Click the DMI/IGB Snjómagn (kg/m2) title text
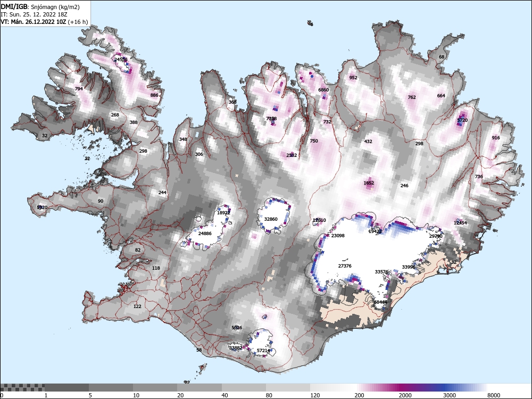The image size is (532, 399). coord(40,7)
